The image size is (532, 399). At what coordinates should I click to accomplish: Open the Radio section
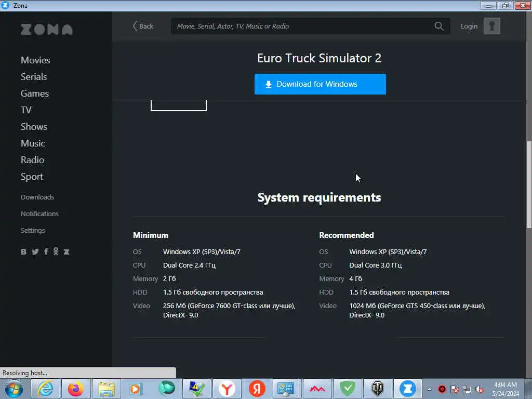click(x=32, y=160)
